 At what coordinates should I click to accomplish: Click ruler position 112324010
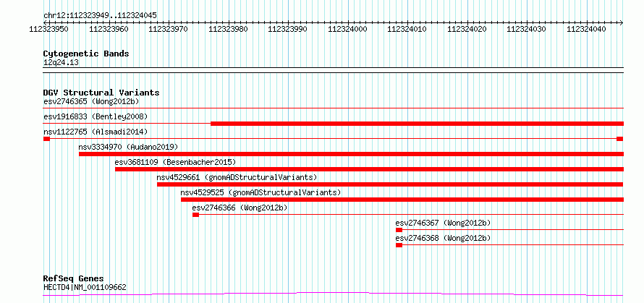pyautogui.click(x=407, y=29)
